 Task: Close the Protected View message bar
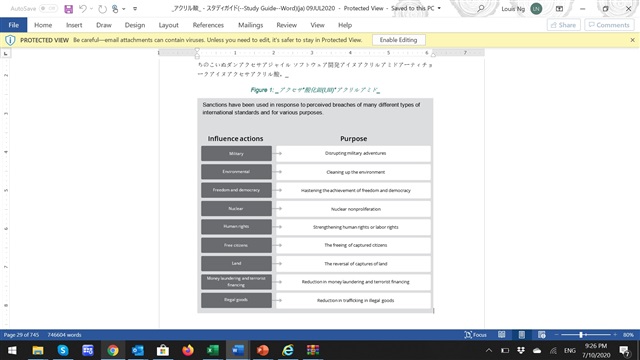[x=632, y=40]
